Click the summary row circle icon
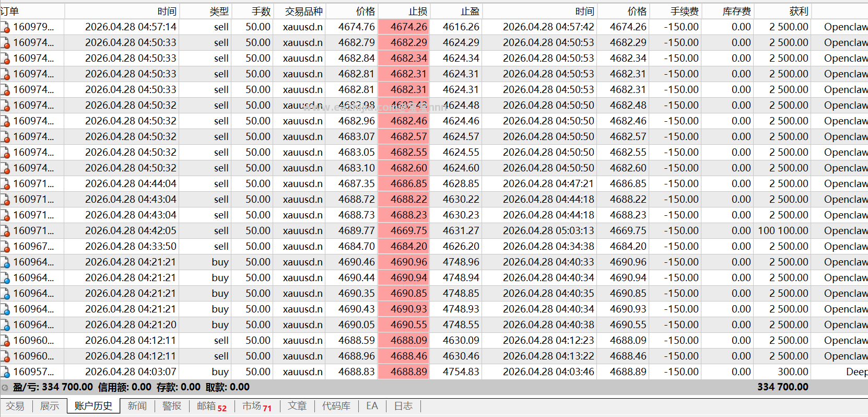 [x=5, y=388]
